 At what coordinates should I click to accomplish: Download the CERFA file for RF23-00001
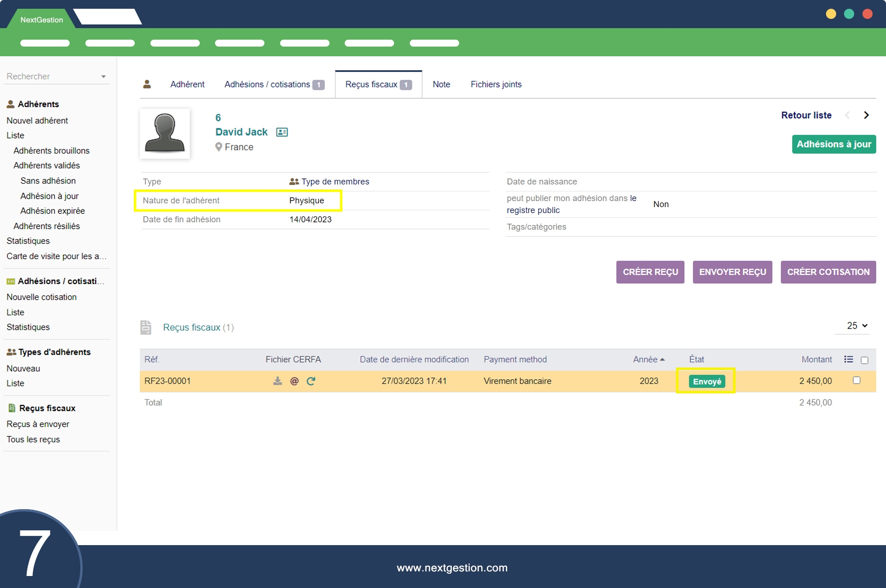[x=277, y=381]
